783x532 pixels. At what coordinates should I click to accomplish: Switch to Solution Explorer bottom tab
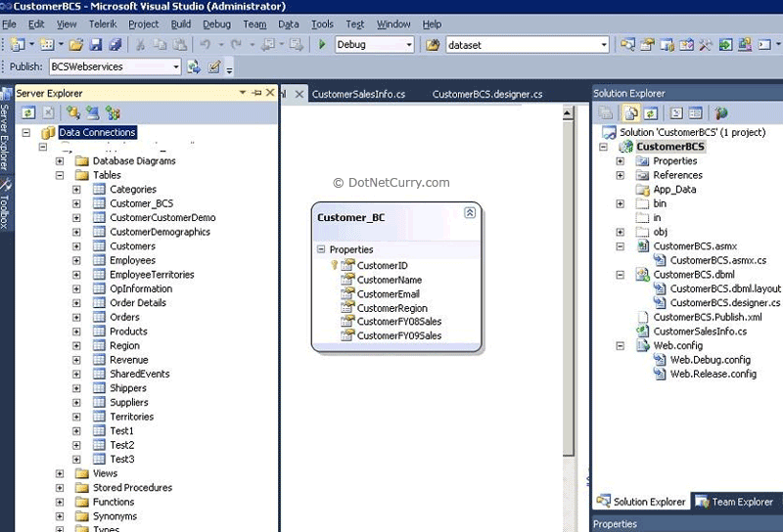coord(642,502)
